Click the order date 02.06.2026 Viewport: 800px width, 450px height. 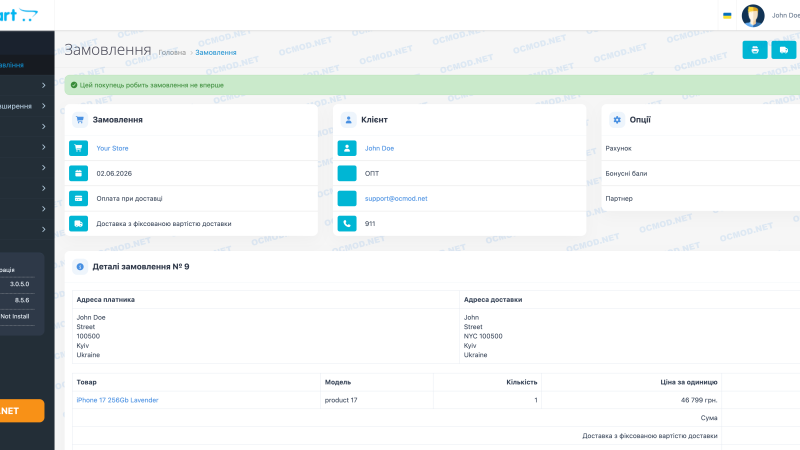114,173
